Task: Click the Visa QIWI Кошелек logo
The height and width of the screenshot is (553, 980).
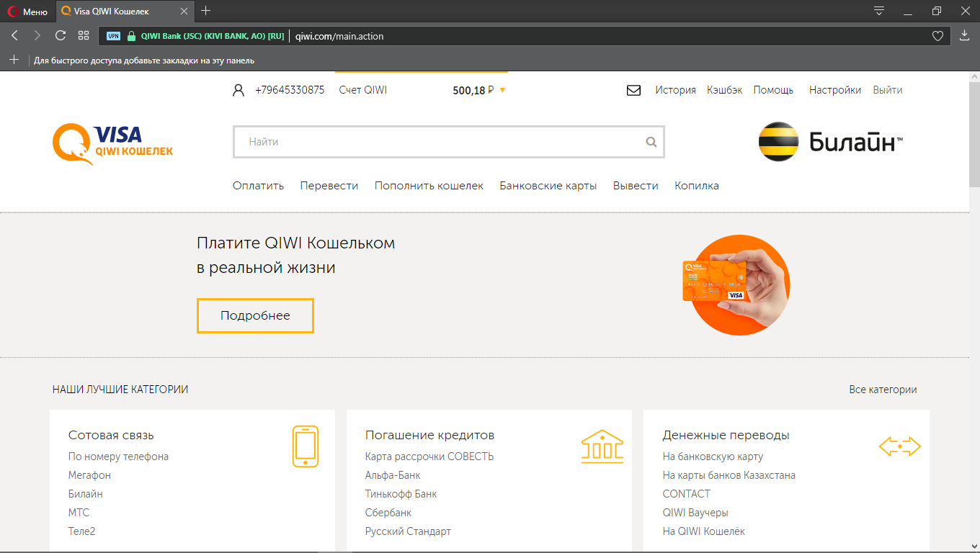Action: point(113,144)
